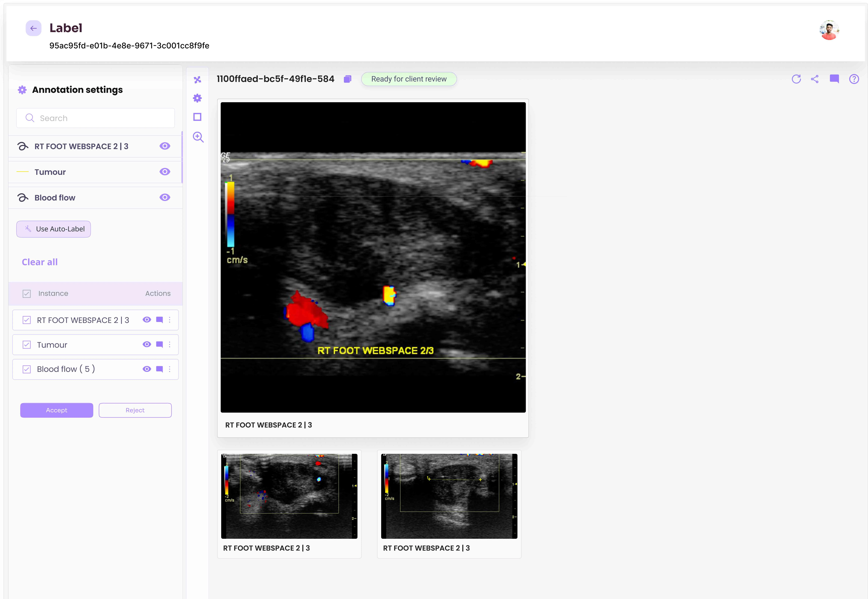This screenshot has height=599, width=868.
Task: Select the expand/fullscreen arrows tool
Action: [x=197, y=80]
